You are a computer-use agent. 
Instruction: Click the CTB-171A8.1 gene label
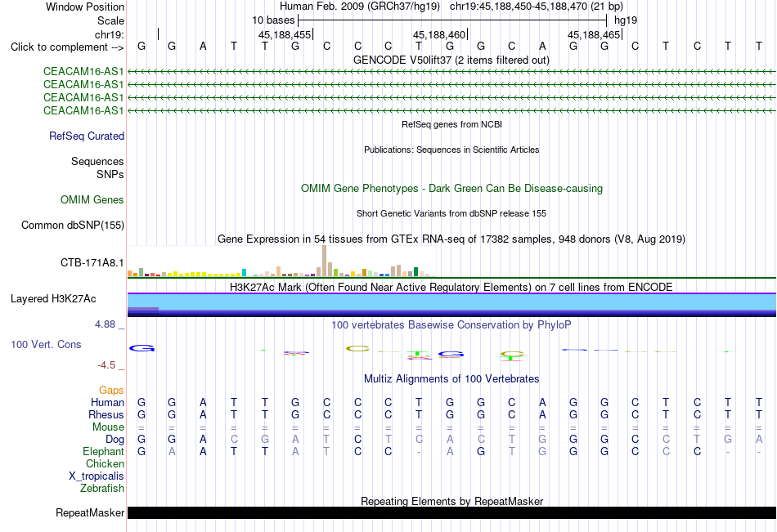click(x=92, y=262)
